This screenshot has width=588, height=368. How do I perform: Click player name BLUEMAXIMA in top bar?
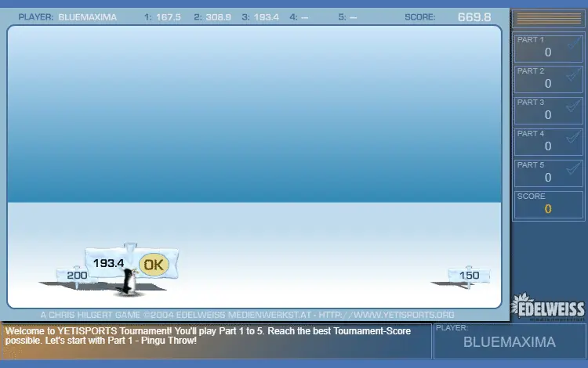click(x=87, y=17)
